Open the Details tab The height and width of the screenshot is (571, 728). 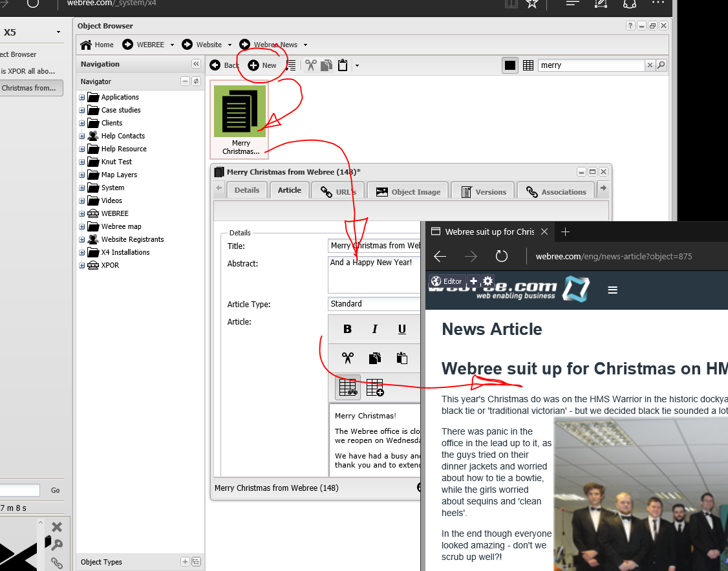click(x=247, y=190)
